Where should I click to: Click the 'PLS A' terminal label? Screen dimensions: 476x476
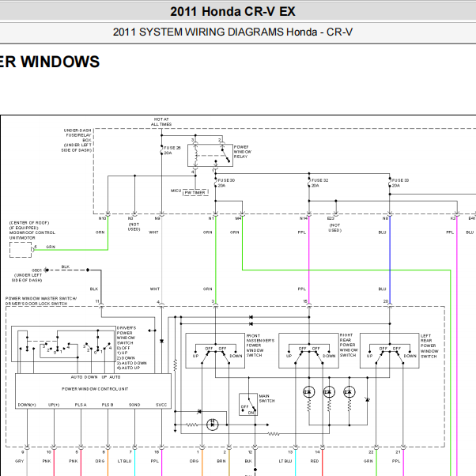click(x=81, y=405)
